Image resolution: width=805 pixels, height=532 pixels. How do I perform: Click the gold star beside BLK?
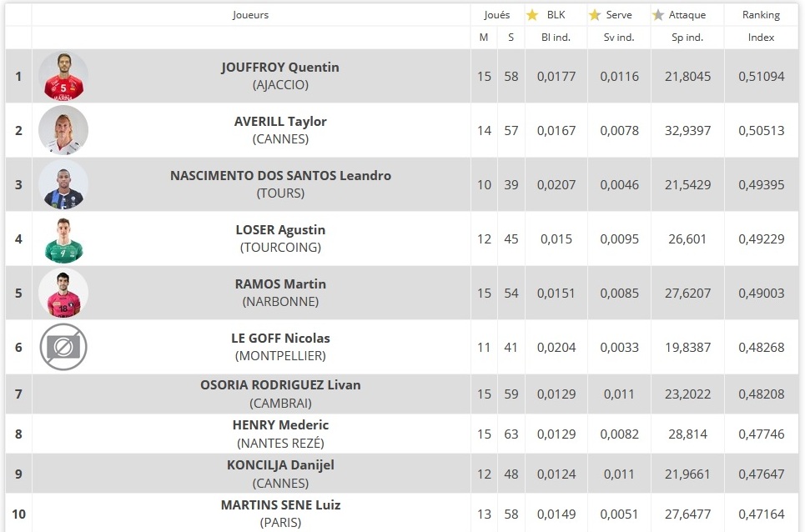(532, 15)
